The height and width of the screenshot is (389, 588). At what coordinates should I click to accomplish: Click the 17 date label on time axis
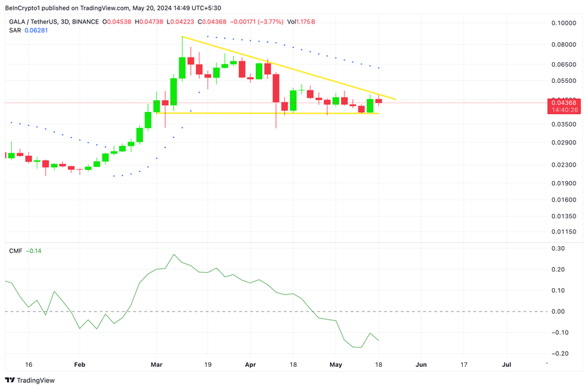click(464, 365)
